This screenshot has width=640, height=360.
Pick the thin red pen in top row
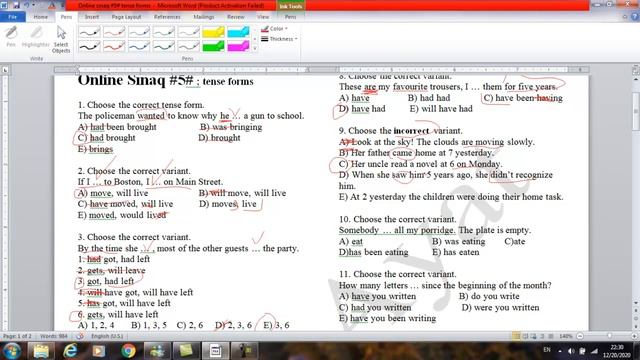pos(114,32)
